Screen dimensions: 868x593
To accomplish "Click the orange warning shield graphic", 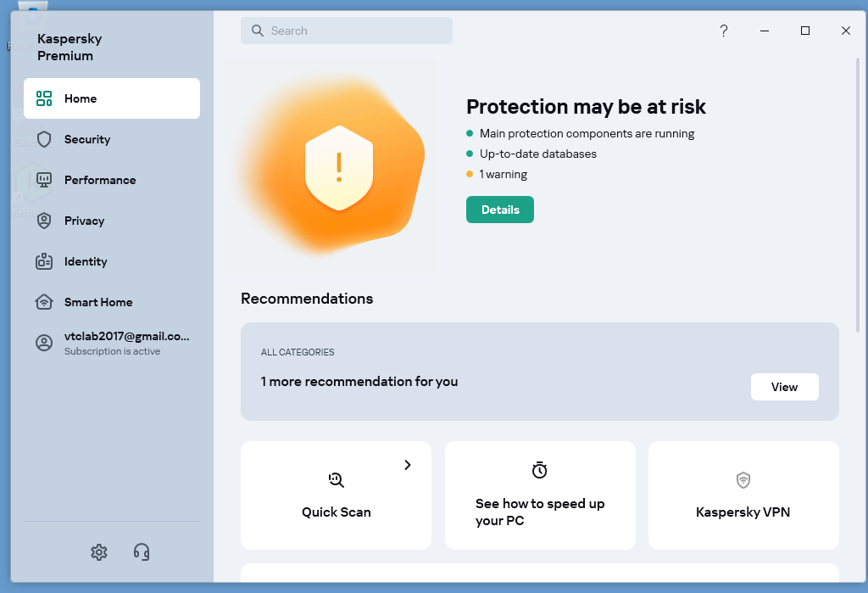I will [x=338, y=168].
